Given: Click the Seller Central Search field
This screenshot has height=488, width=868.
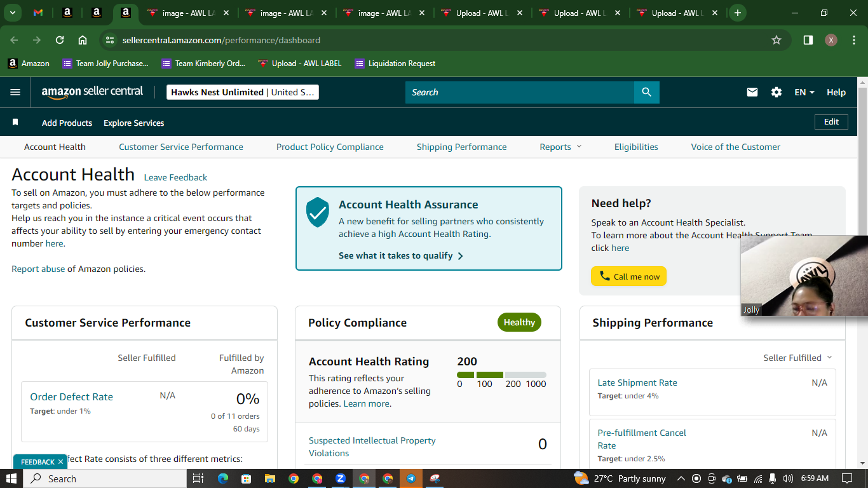Looking at the screenshot, I should click(520, 92).
